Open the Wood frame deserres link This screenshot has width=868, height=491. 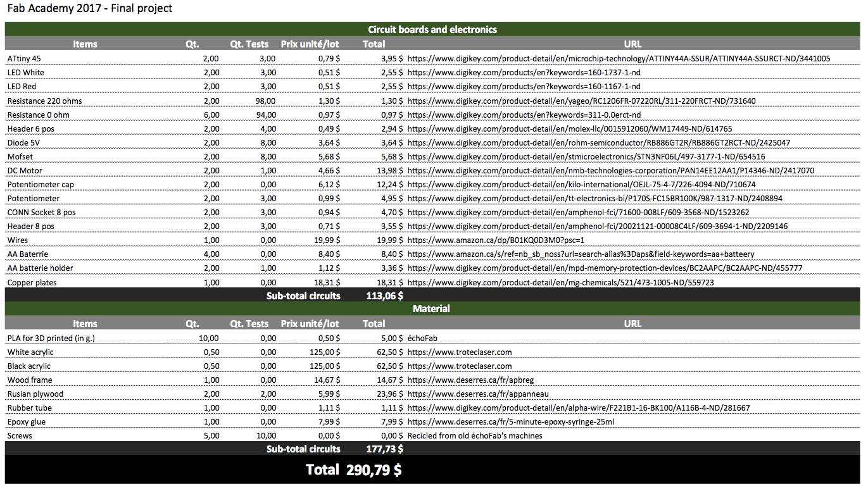(470, 380)
